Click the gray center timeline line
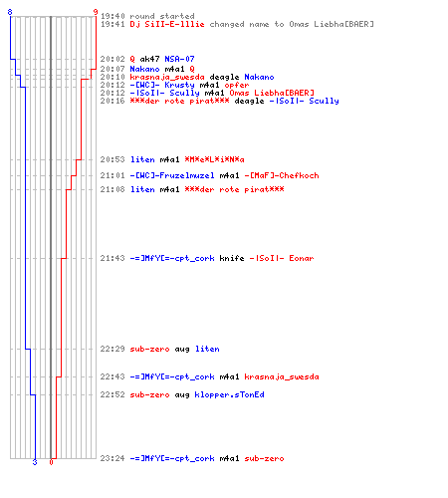This screenshot has width=448, height=498. (51, 237)
